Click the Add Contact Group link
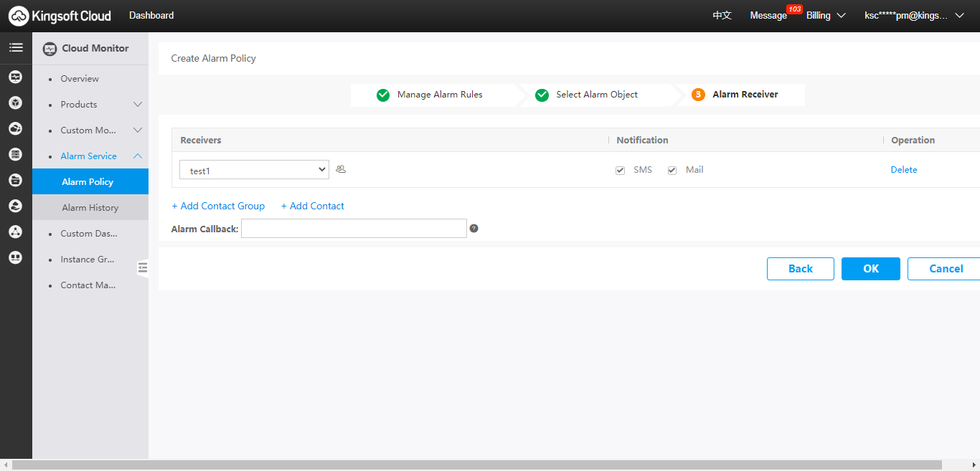Image resolution: width=980 pixels, height=471 pixels. (x=218, y=206)
